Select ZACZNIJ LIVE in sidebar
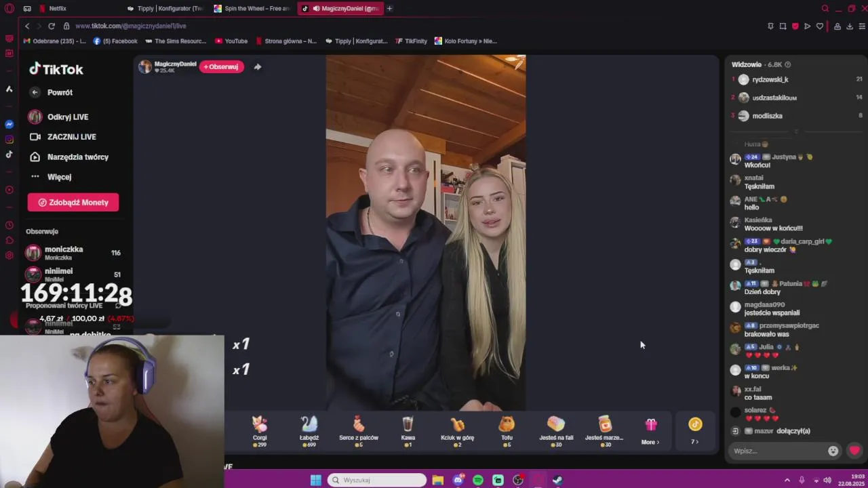 coord(64,137)
